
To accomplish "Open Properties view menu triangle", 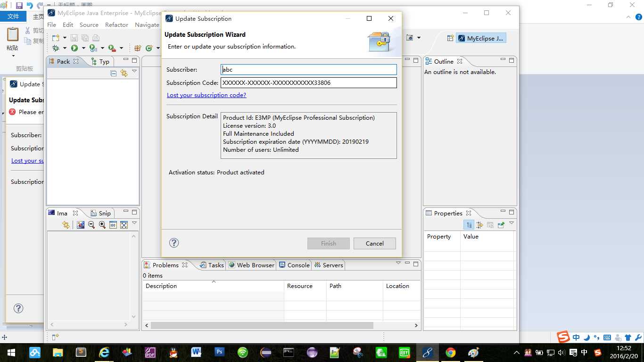I will [512, 223].
